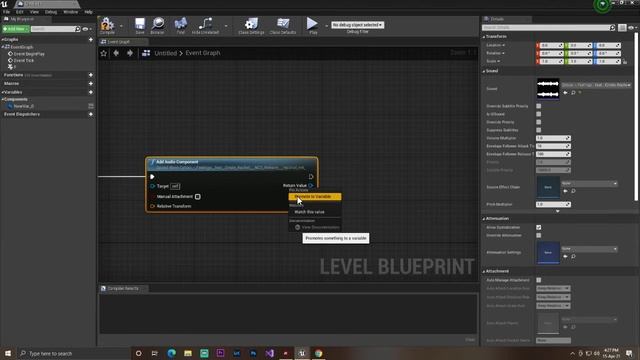Go forward with graph navigation arrow

130,53
